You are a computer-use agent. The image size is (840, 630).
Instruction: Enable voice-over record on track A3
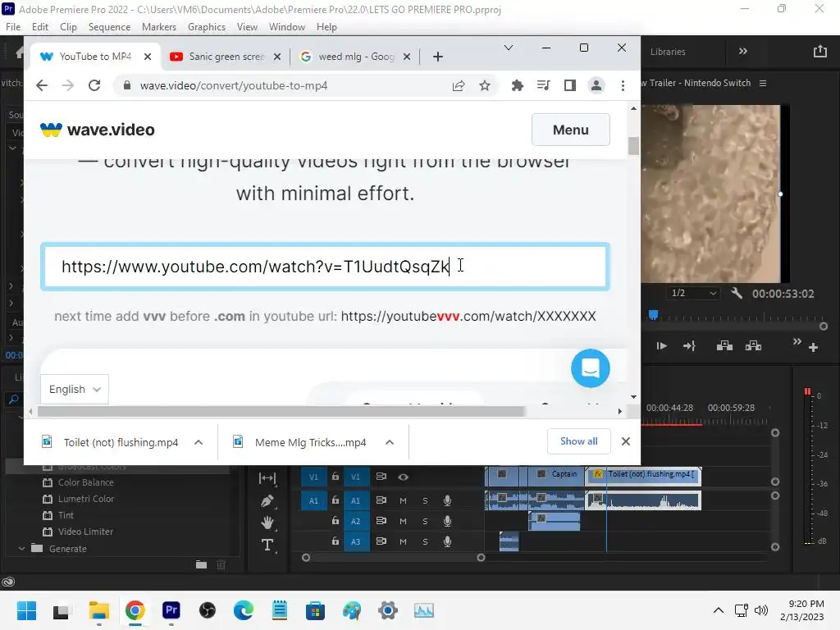coord(447,541)
